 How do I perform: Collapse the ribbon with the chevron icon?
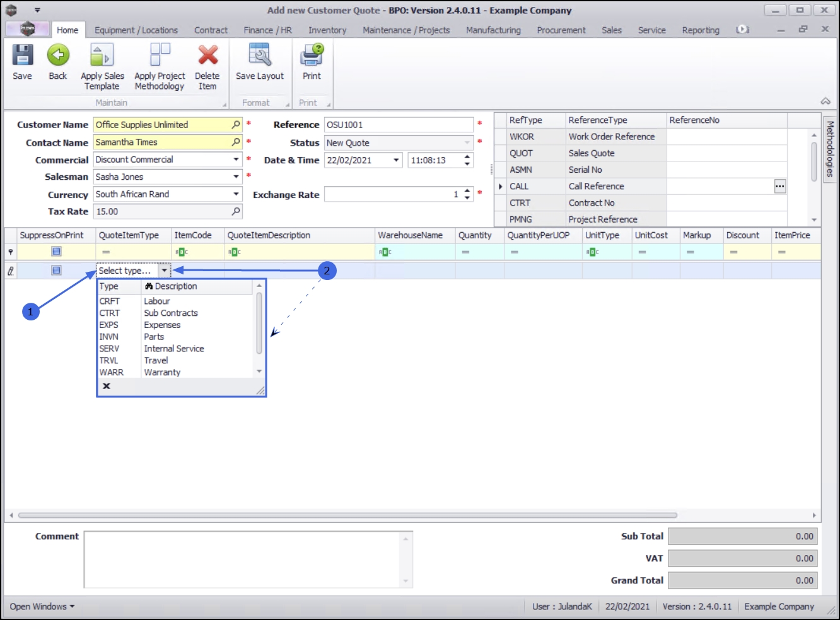825,102
